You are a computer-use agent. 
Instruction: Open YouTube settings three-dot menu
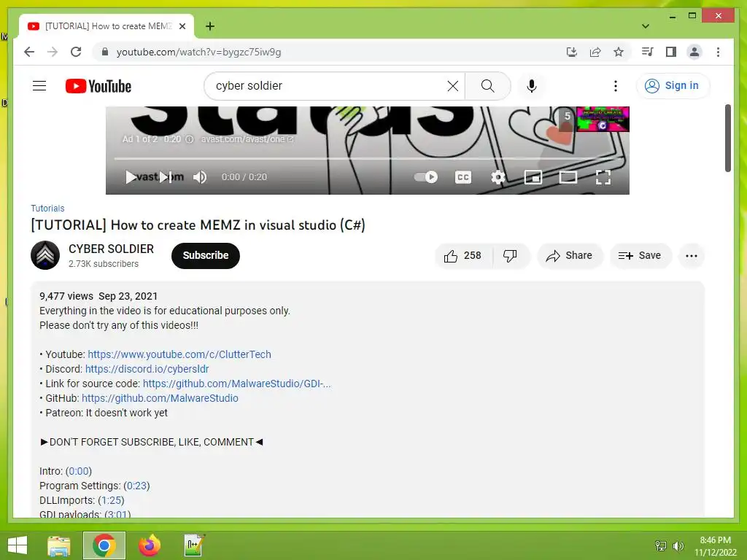click(x=616, y=86)
